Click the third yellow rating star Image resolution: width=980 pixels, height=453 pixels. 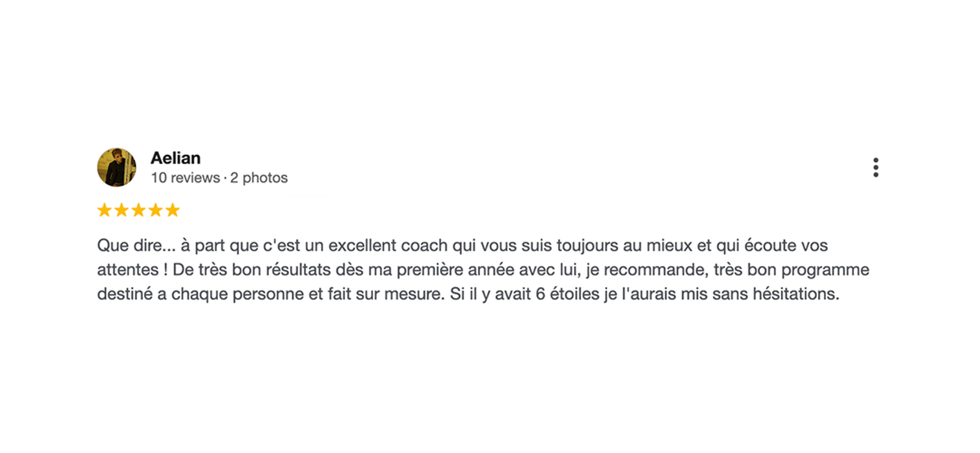[138, 210]
